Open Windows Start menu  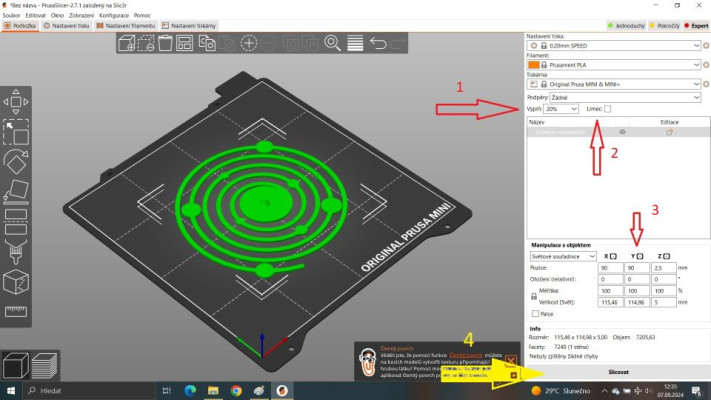pyautogui.click(x=11, y=390)
